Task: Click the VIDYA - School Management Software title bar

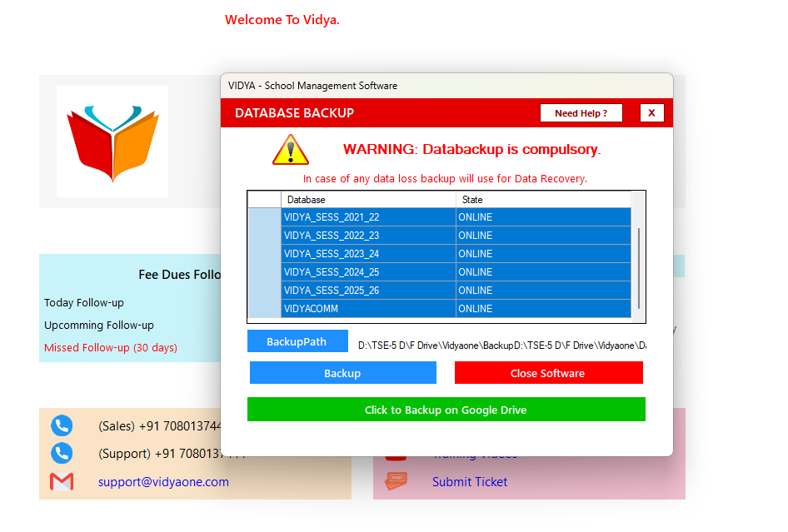Action: [446, 86]
